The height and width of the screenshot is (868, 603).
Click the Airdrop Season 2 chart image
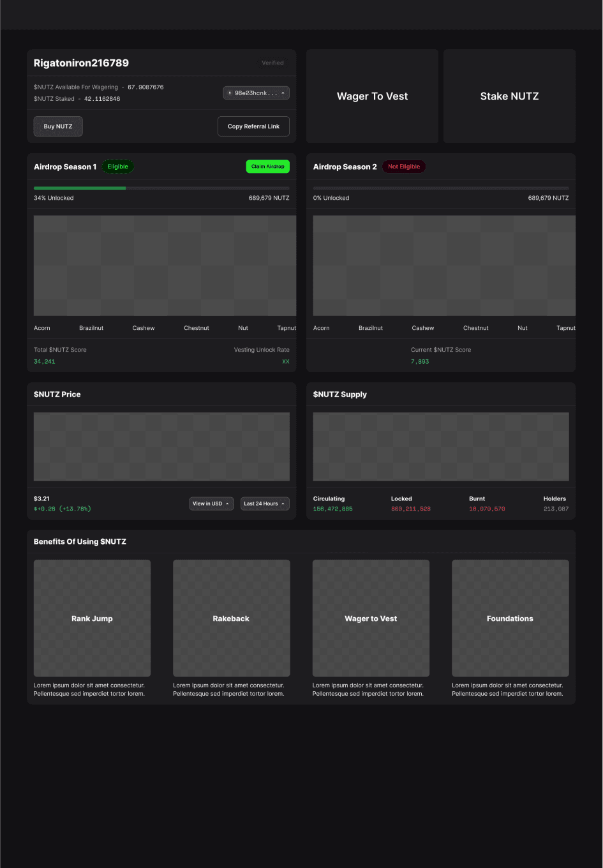444,266
